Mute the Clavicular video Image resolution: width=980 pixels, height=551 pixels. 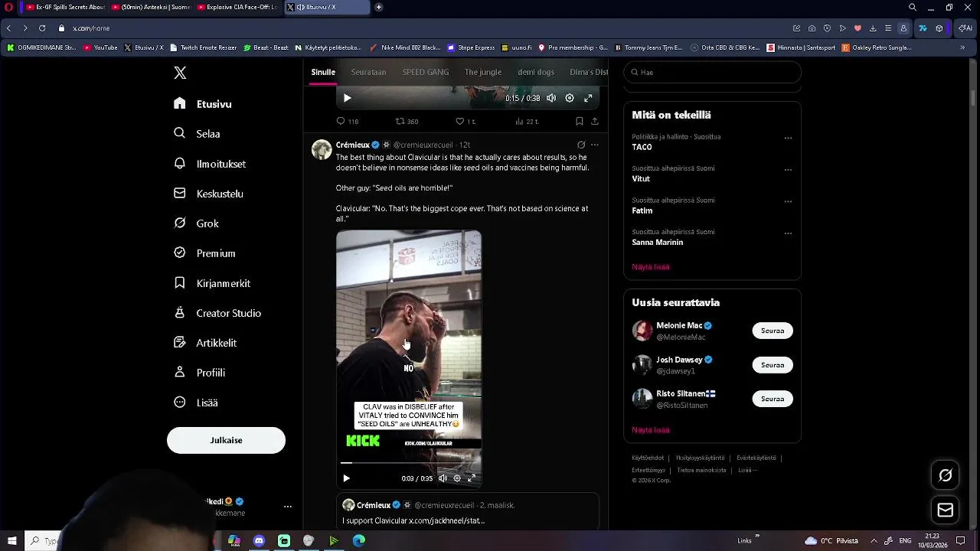(443, 478)
